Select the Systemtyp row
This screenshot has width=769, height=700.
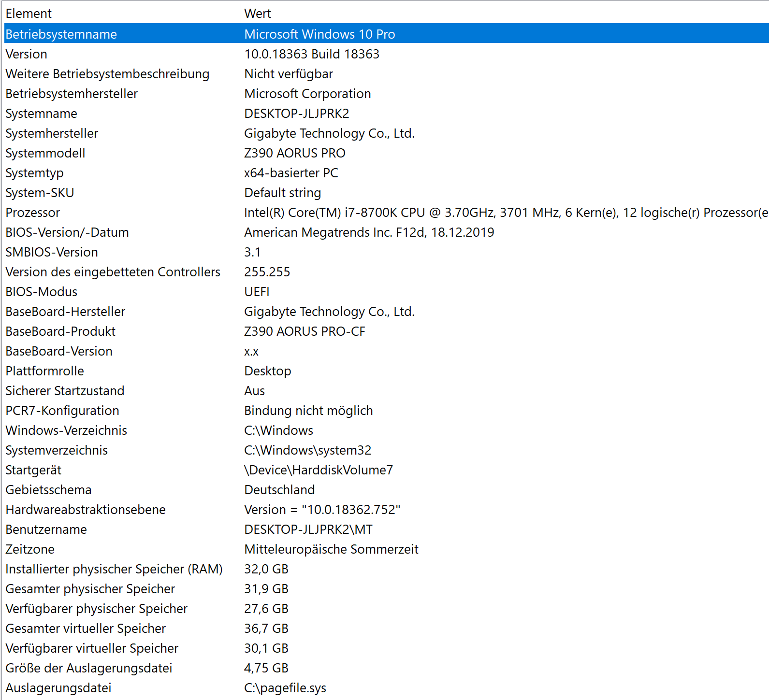click(x=386, y=173)
